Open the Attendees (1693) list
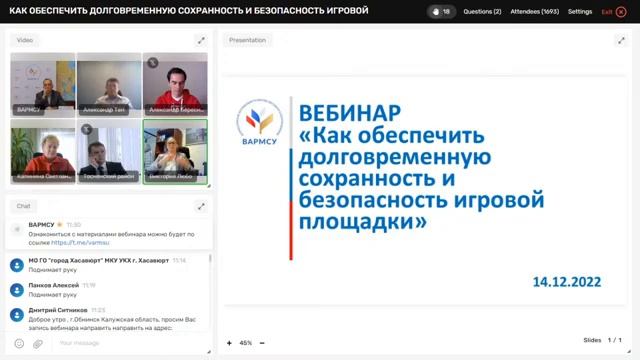This screenshot has height=360, width=640. tap(534, 11)
